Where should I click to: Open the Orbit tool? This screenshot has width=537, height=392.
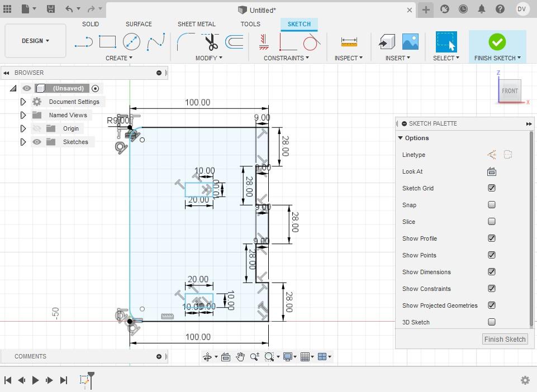click(x=207, y=357)
